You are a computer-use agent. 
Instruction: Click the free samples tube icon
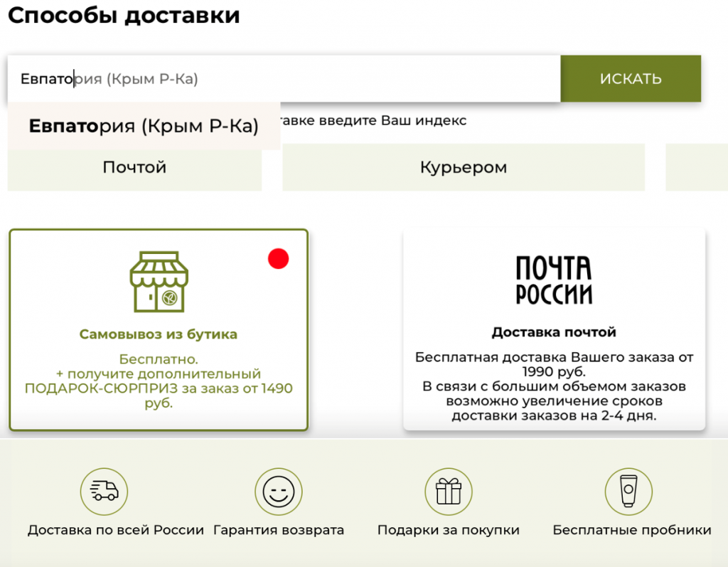(x=628, y=491)
